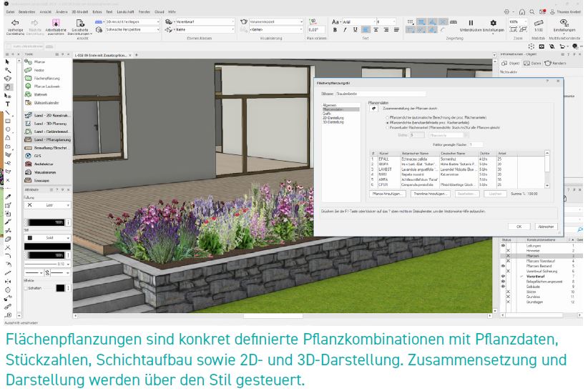The width and height of the screenshot is (588, 391).
Task: Click the Stift black color bar
Action: click(x=47, y=247)
